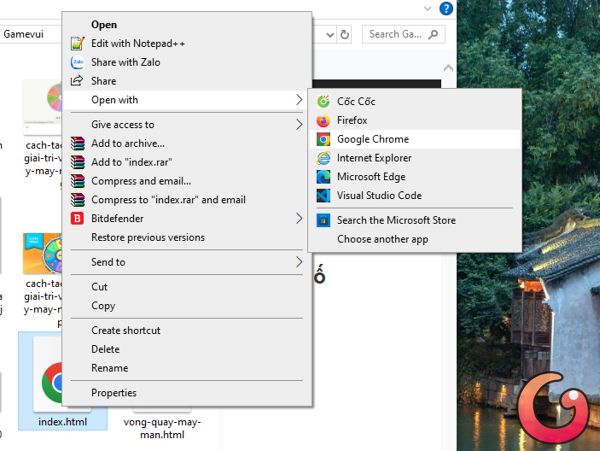Click the Search Gamevui input field

(395, 34)
